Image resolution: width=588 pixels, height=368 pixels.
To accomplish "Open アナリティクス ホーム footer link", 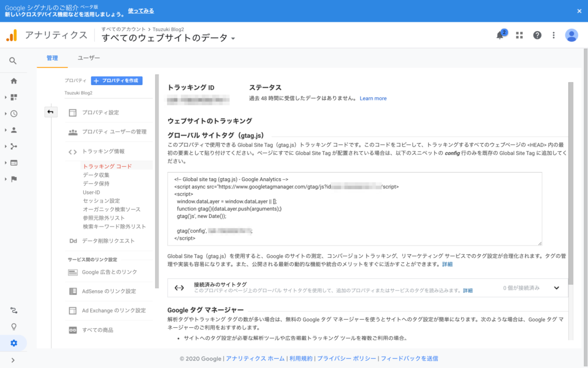I will (256, 359).
